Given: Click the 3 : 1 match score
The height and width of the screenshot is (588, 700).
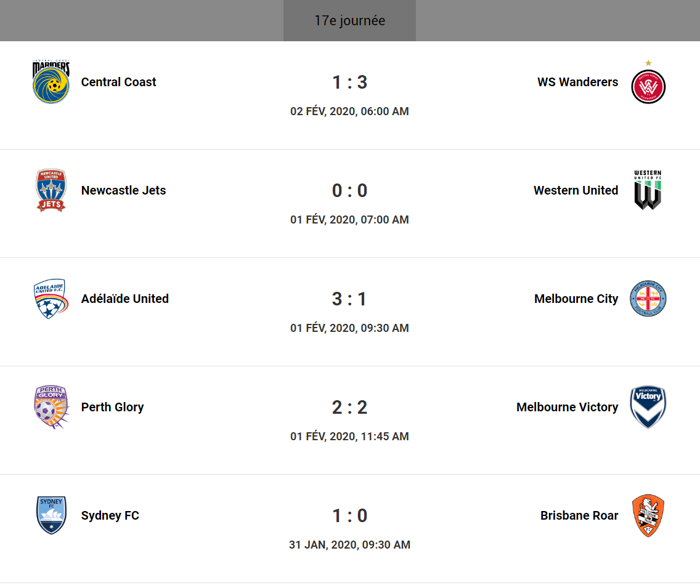Looking at the screenshot, I should 349,299.
